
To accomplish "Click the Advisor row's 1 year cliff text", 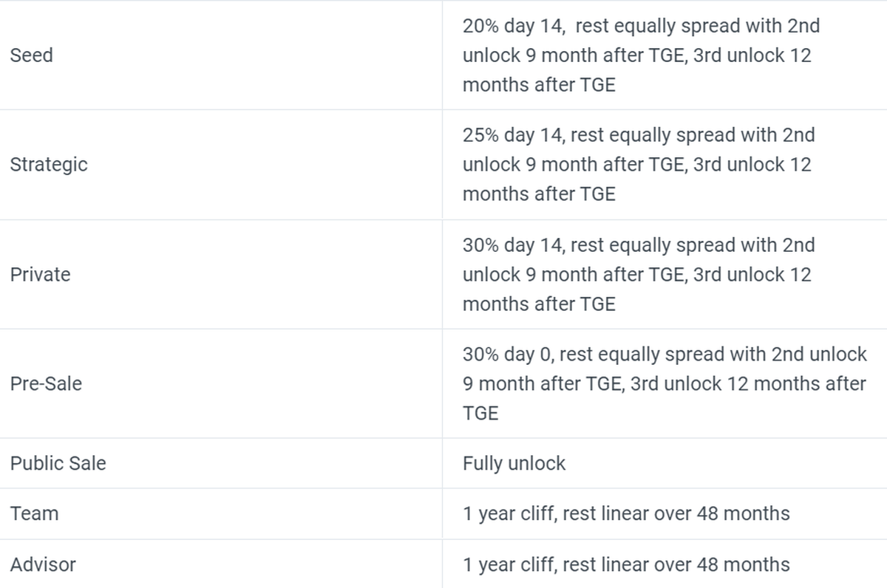I will tap(509, 565).
